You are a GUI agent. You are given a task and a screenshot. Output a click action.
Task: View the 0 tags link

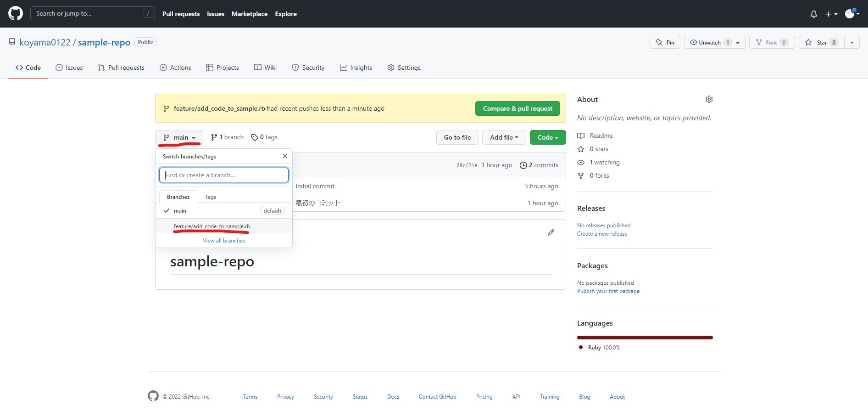tap(265, 137)
